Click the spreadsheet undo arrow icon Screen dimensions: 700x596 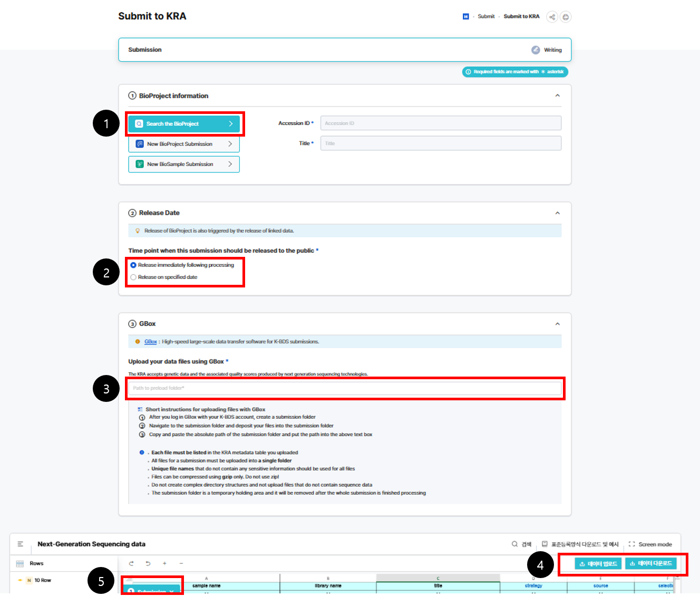tap(148, 563)
